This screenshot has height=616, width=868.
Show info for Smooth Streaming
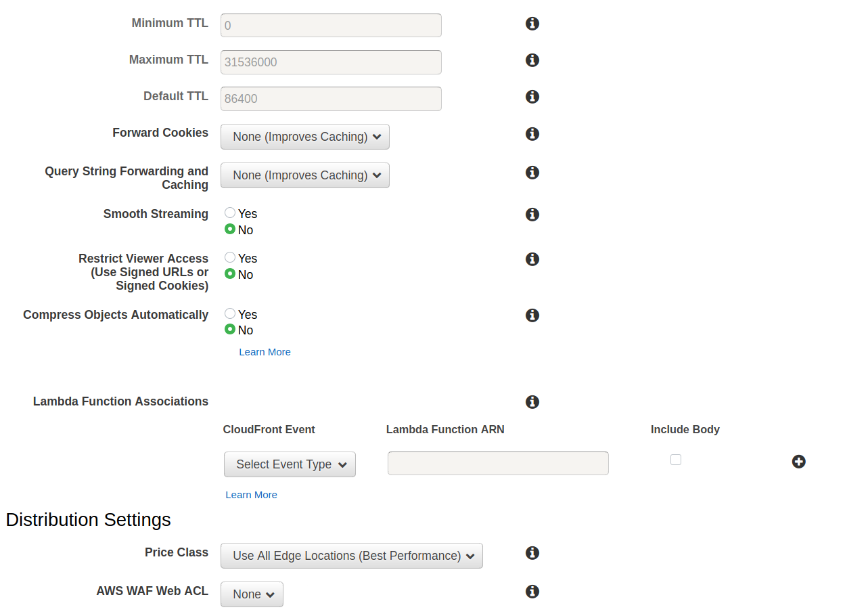tap(532, 215)
